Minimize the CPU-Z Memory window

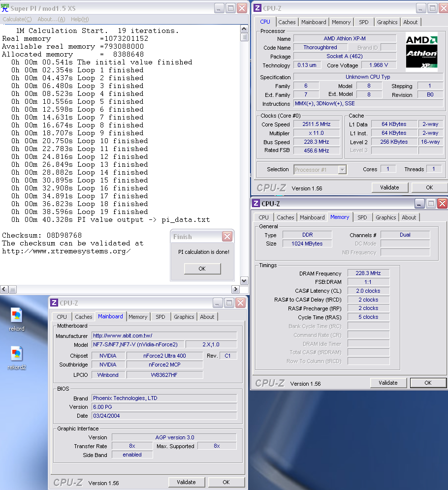point(419,204)
